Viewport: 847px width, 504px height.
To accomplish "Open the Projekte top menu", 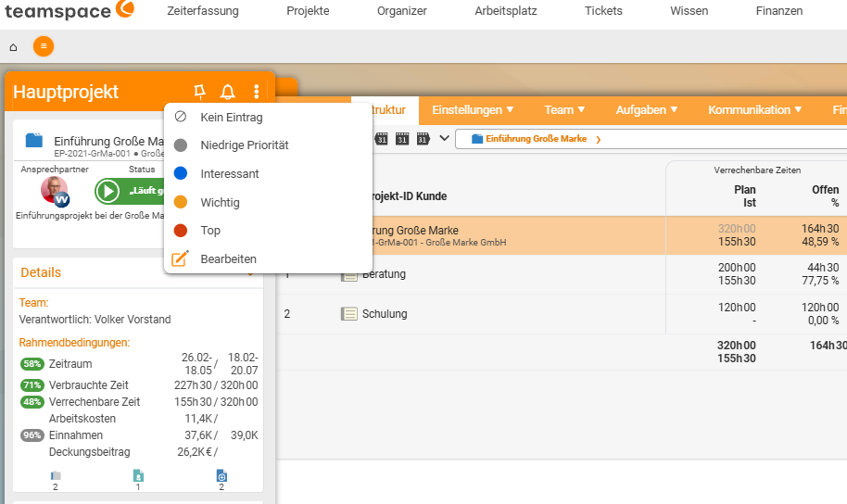I will coord(308,11).
